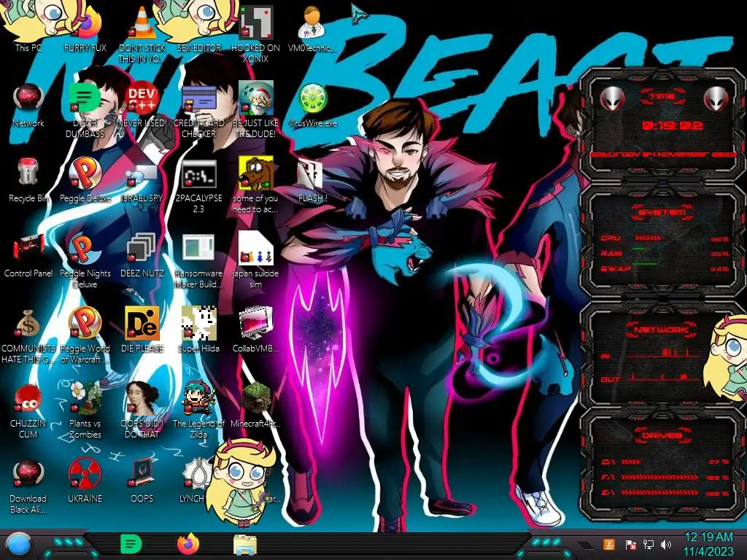The height and width of the screenshot is (560, 747).
Task: Click the F:\ drive usage bar
Action: pyautogui.click(x=659, y=477)
